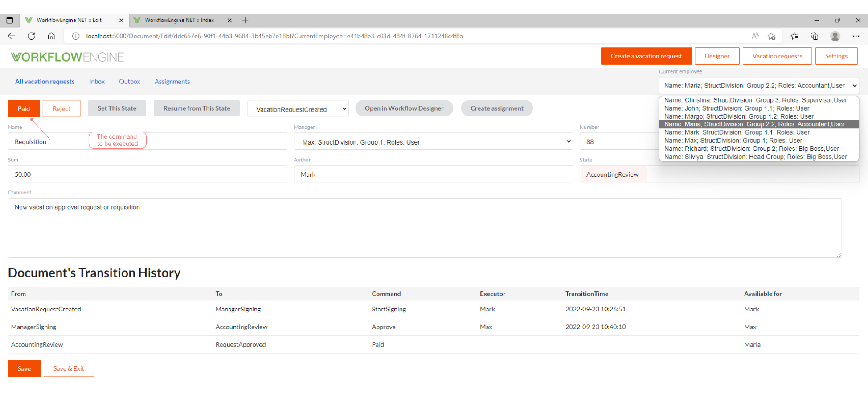Open favorites list icon

click(794, 36)
